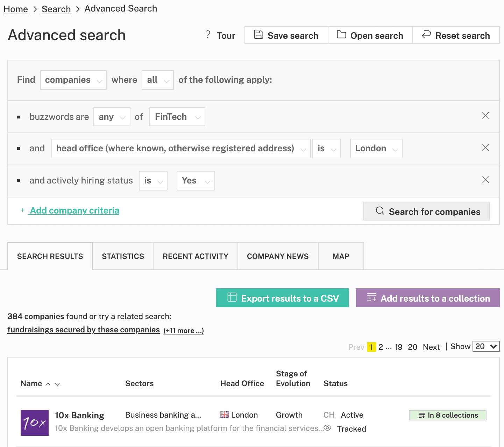Click the Reset search arrow icon

point(426,35)
